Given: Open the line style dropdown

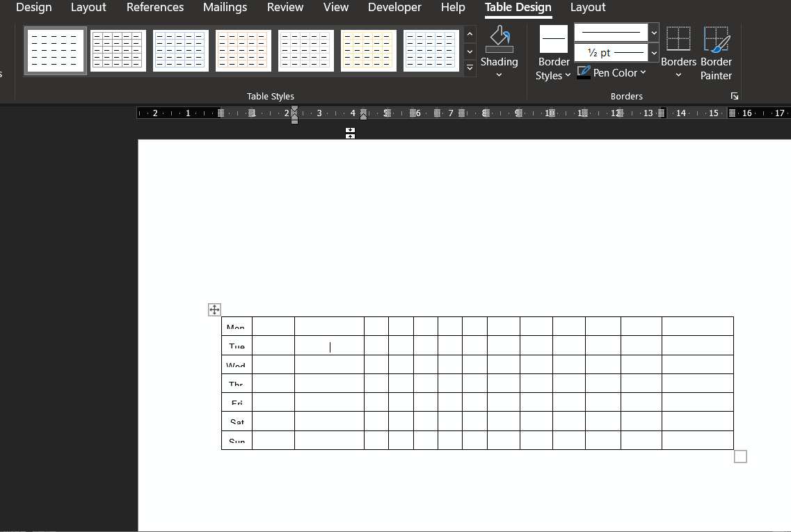Looking at the screenshot, I should coord(654,33).
